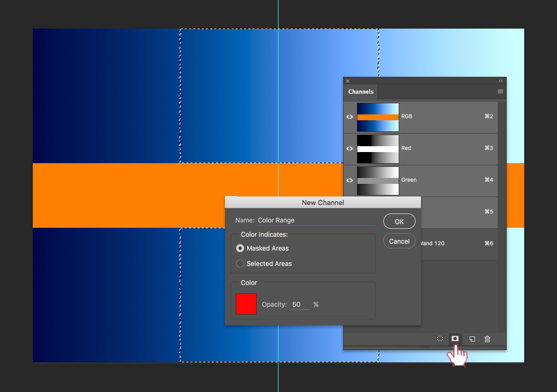557x392 pixels.
Task: Click the ⌘5 shortcut label
Action: click(x=489, y=211)
